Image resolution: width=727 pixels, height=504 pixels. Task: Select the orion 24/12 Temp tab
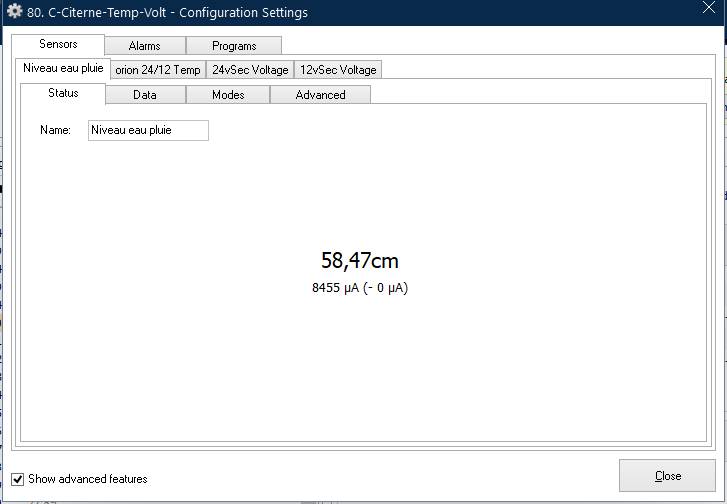(x=158, y=70)
